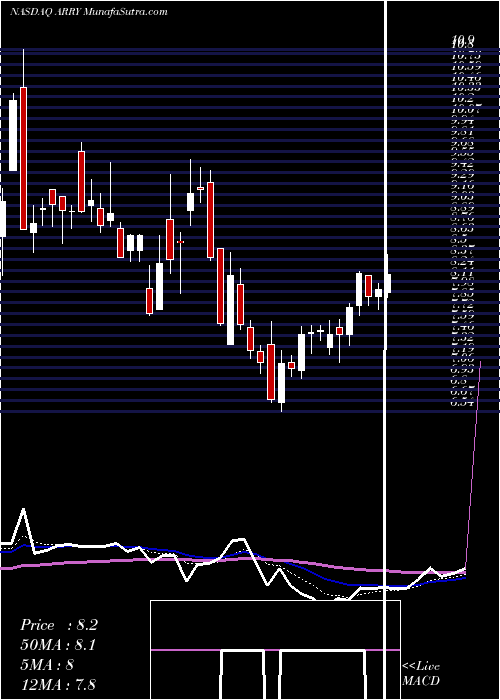Screen dimensions: 500x700
Task: Click the 7.32 price axis label
Action: click(462, 338)
